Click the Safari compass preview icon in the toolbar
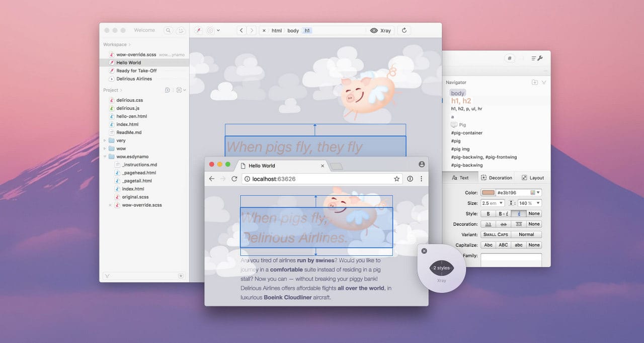This screenshot has width=644, height=343. pyautogui.click(x=198, y=31)
